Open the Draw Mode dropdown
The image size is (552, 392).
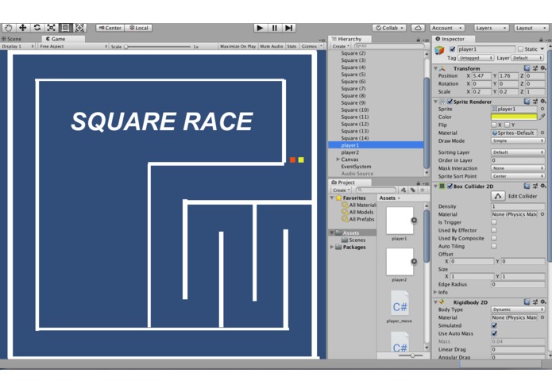[518, 140]
